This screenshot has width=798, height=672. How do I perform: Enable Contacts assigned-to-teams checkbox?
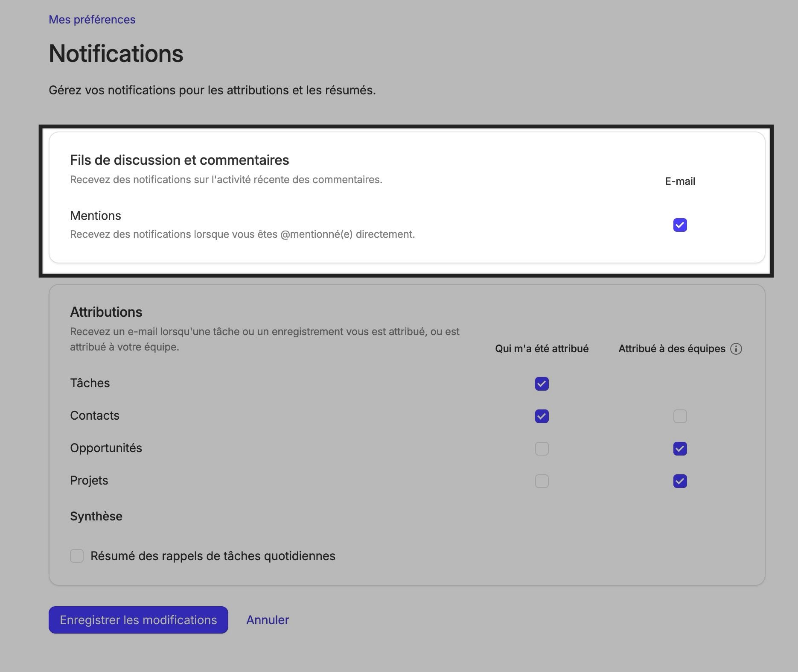[680, 416]
